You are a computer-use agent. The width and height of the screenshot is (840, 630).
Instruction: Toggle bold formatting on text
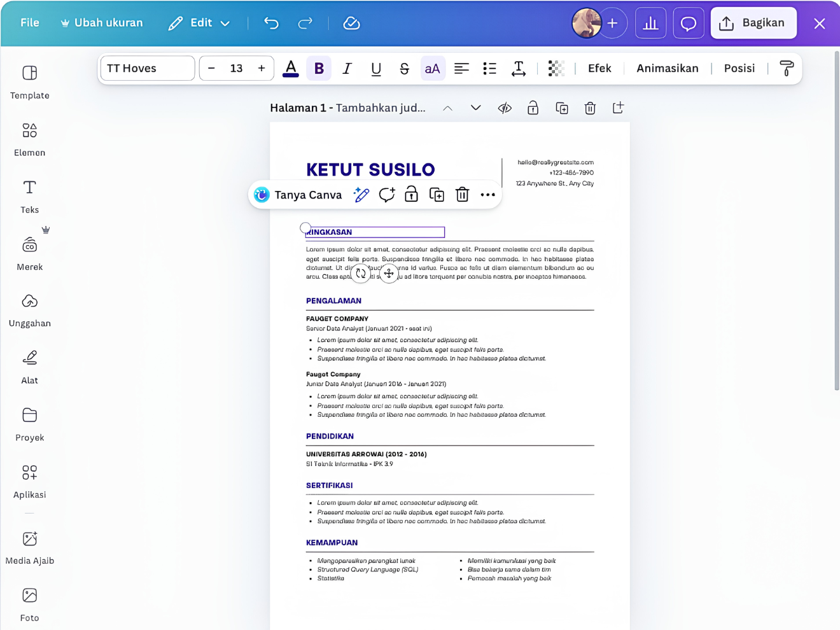coord(319,69)
